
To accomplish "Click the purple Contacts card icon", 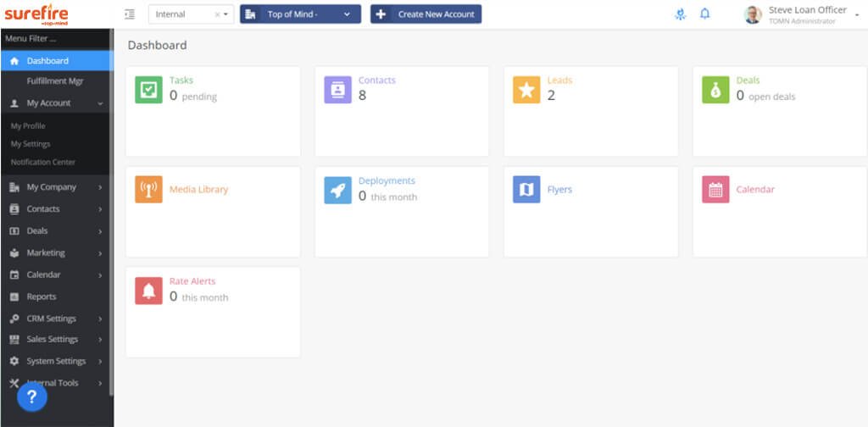I will tap(337, 90).
